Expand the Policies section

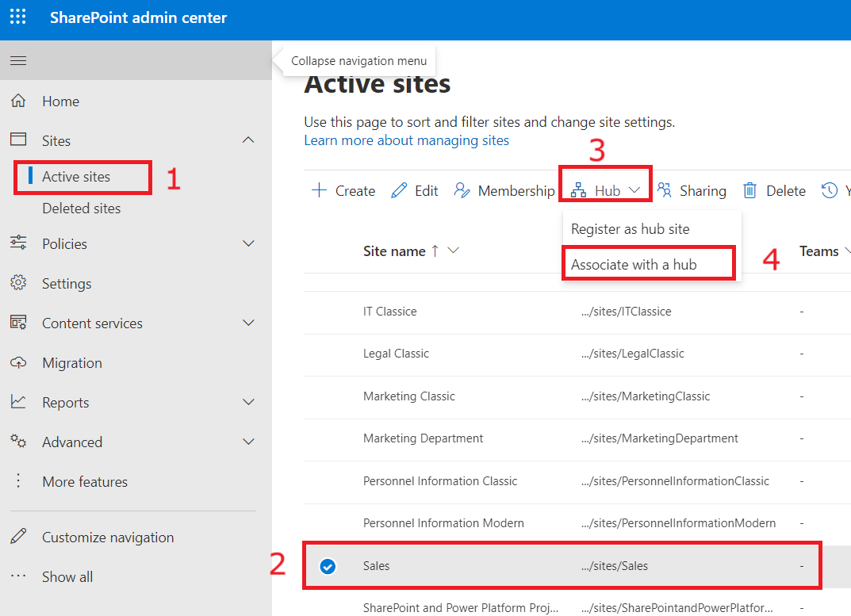(x=248, y=244)
